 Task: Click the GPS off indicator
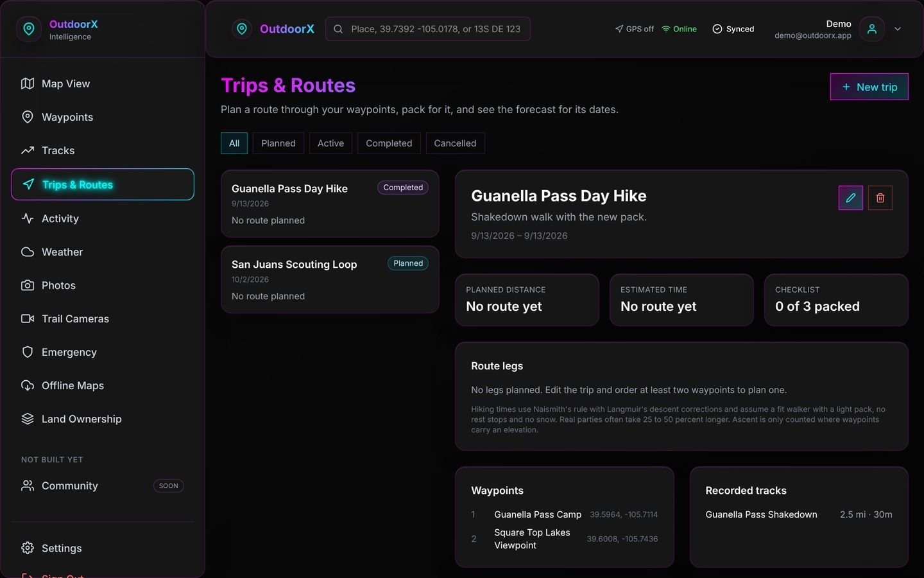pos(634,29)
